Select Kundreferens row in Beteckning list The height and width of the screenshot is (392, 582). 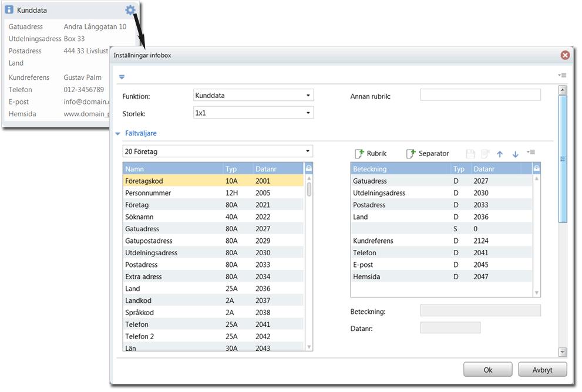click(441, 241)
